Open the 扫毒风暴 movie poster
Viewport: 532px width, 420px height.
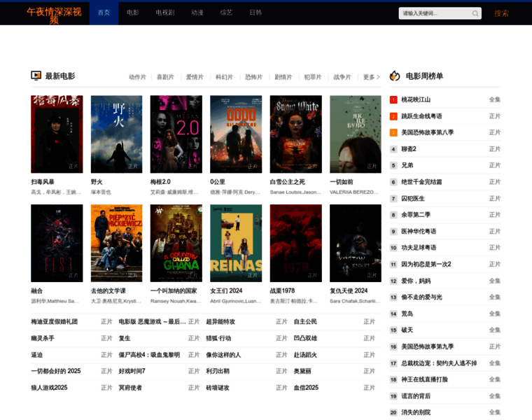(57, 134)
